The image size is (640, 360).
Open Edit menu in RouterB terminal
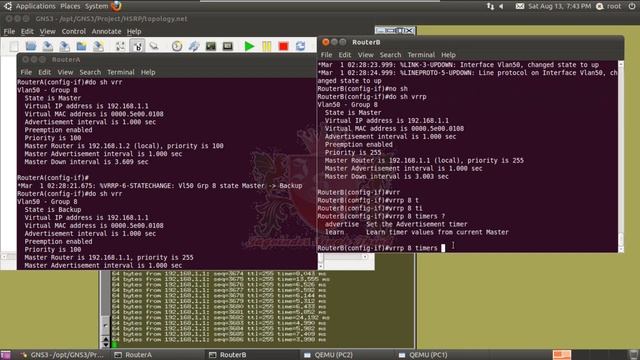click(344, 55)
